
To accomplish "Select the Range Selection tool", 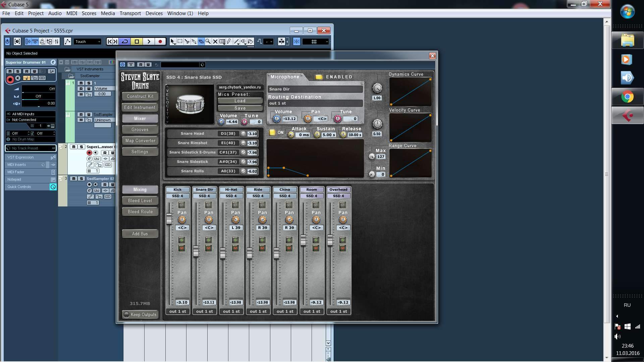I will 180,42.
